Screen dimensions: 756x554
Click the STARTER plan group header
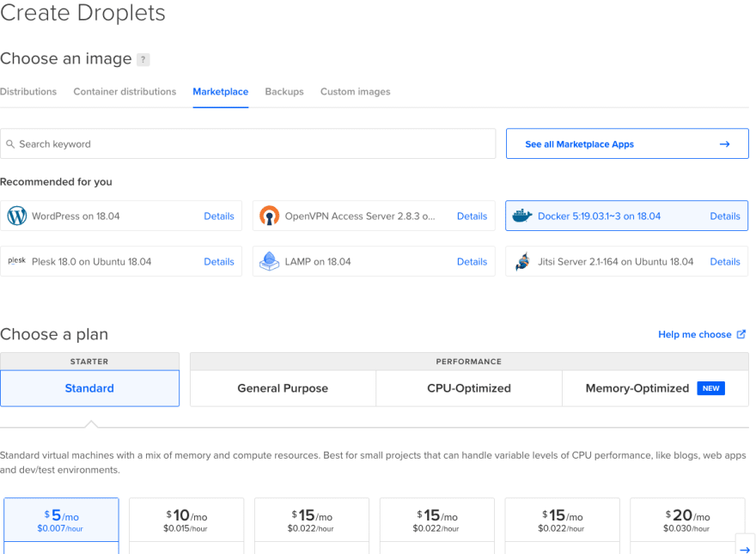coord(89,361)
